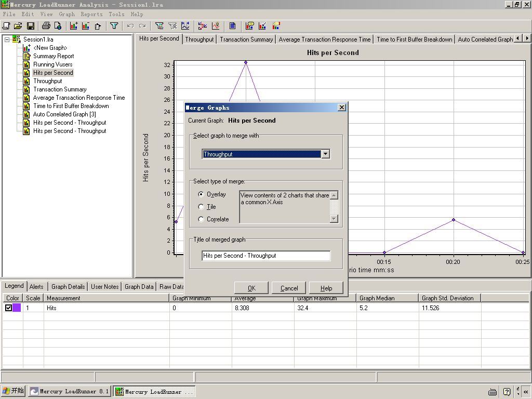Click the purple color swatch for Hits
532x399 pixels.
(x=17, y=308)
